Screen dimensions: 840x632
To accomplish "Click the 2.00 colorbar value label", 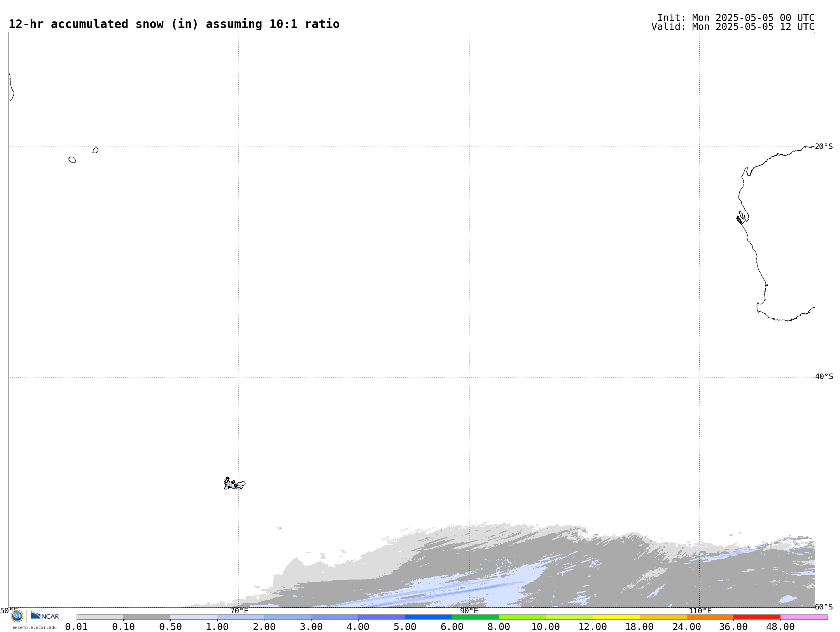I will click(264, 627).
